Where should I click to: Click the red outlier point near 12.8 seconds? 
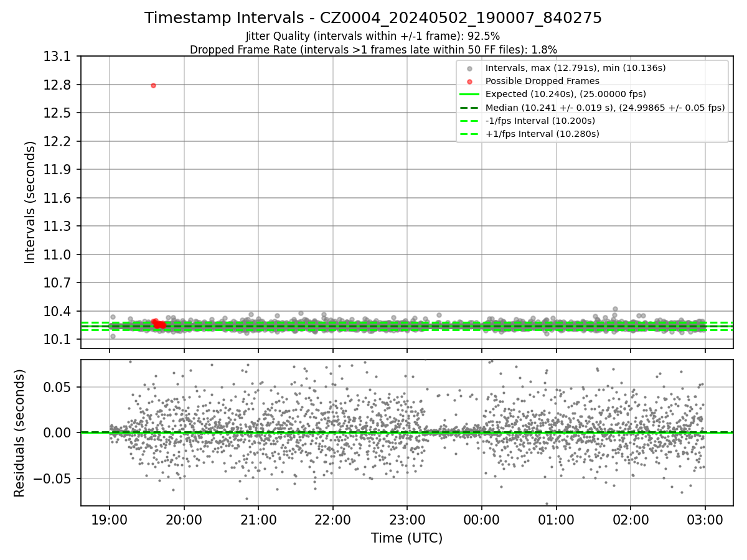tap(153, 85)
